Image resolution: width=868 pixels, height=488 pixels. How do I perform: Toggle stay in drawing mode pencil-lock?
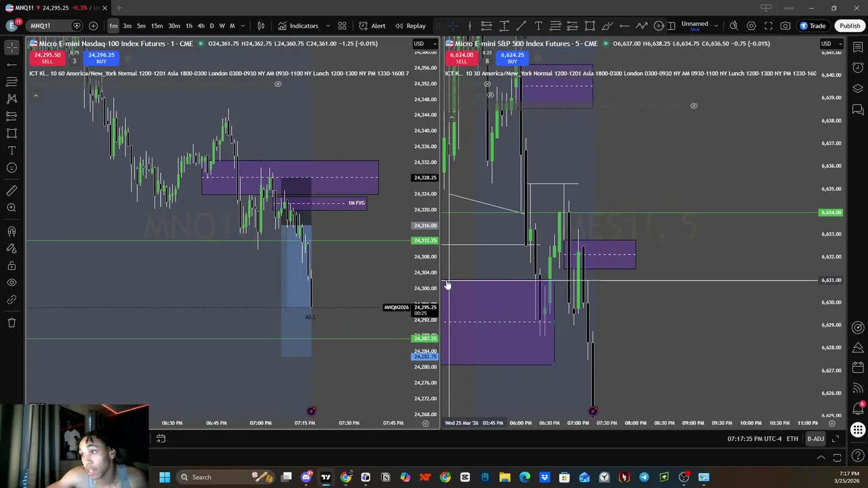click(12, 248)
